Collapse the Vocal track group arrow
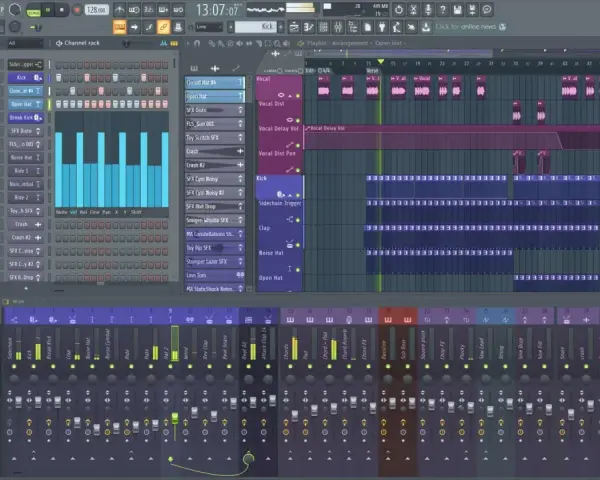Screen dimensions: 600x480 coord(290,95)
